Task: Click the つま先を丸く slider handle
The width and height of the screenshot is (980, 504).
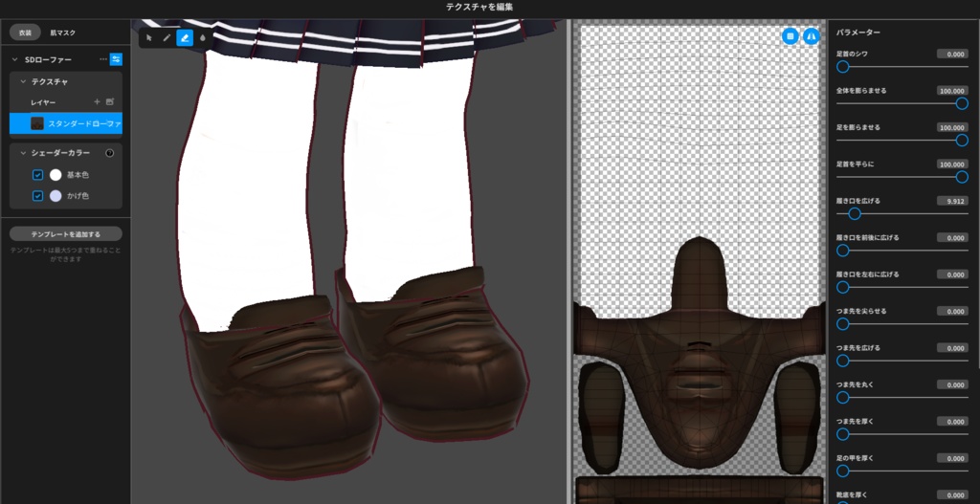Action: tap(842, 398)
